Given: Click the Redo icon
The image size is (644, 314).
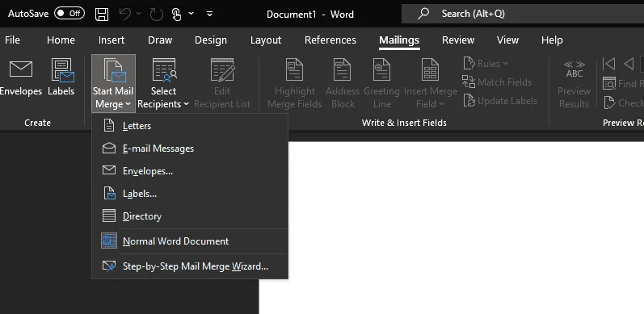Looking at the screenshot, I should tap(157, 14).
